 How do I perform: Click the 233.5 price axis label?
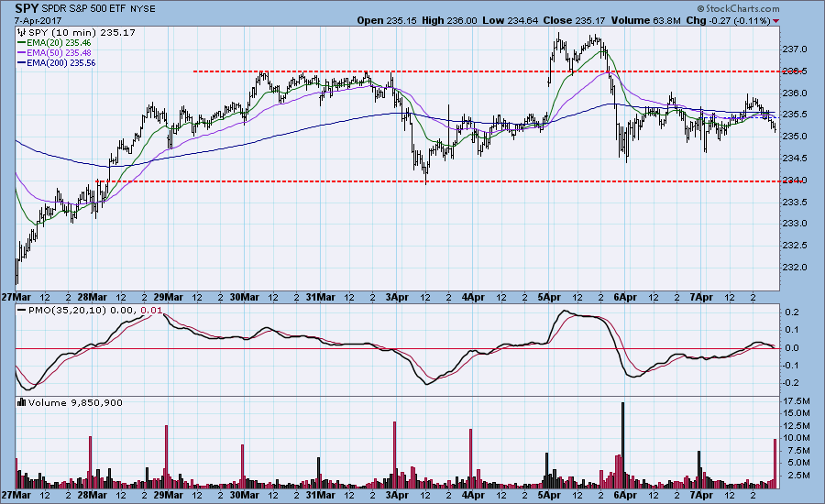pyautogui.click(x=795, y=202)
